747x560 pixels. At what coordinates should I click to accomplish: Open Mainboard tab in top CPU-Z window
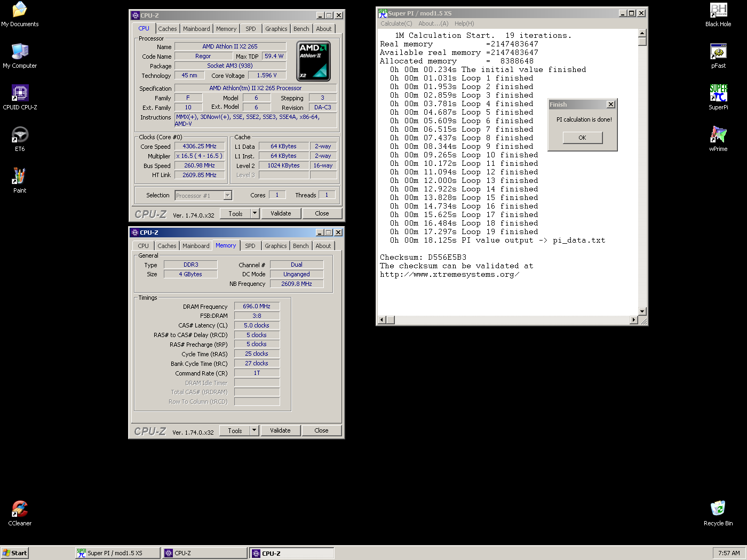click(x=196, y=29)
